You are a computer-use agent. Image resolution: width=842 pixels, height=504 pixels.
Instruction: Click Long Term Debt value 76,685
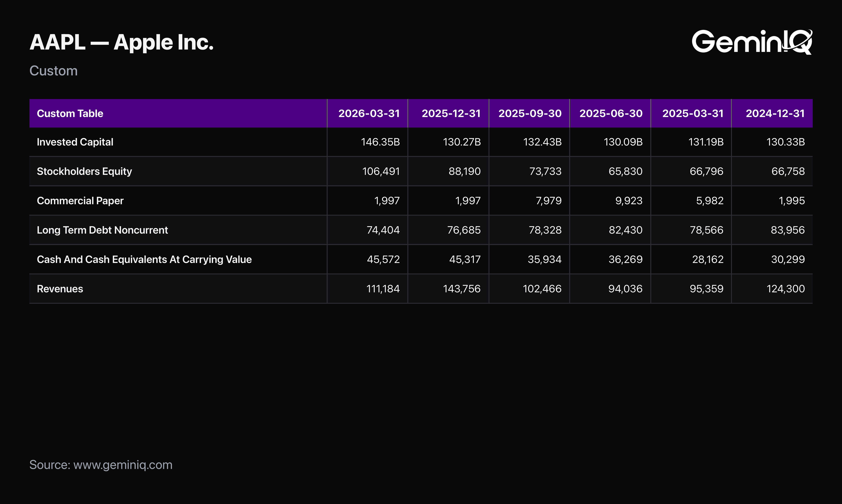tap(464, 230)
